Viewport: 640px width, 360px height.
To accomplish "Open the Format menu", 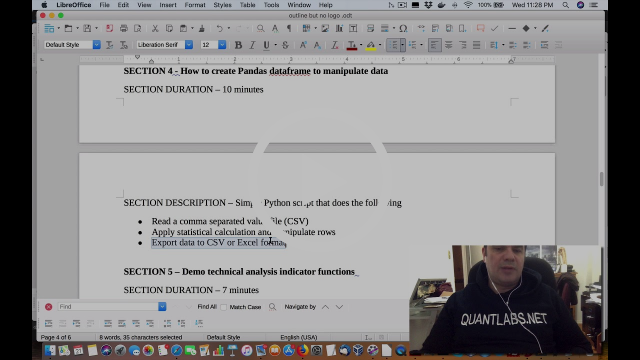I will [x=195, y=5].
